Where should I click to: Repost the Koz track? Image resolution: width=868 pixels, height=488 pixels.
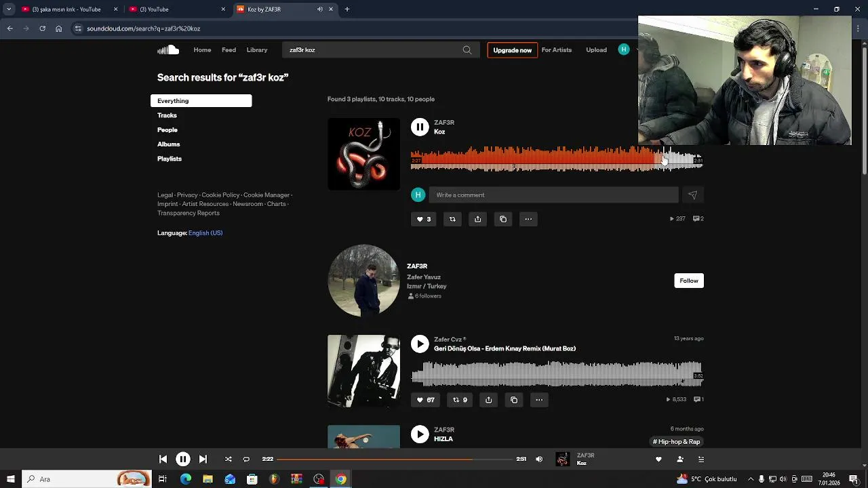tap(452, 219)
